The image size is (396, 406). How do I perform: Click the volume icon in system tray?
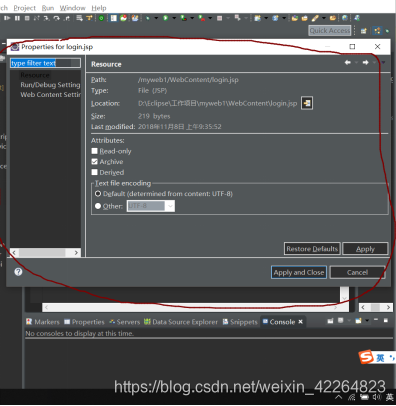pos(377,397)
